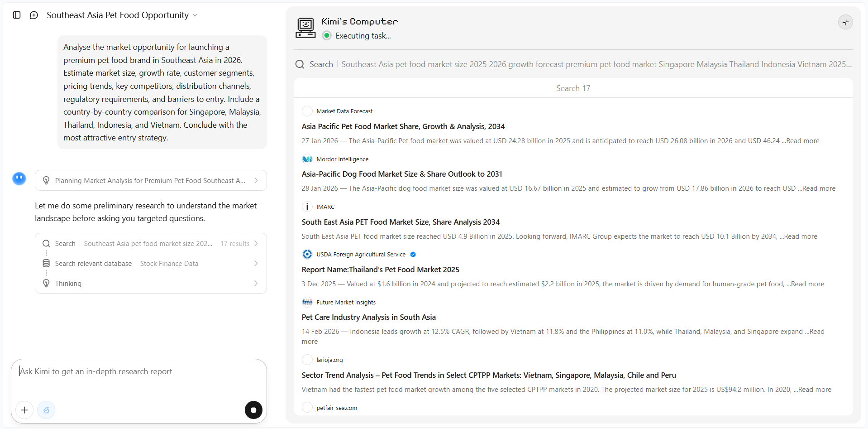Expand the Thinking step row
The width and height of the screenshot is (868, 429).
pyautogui.click(x=151, y=283)
